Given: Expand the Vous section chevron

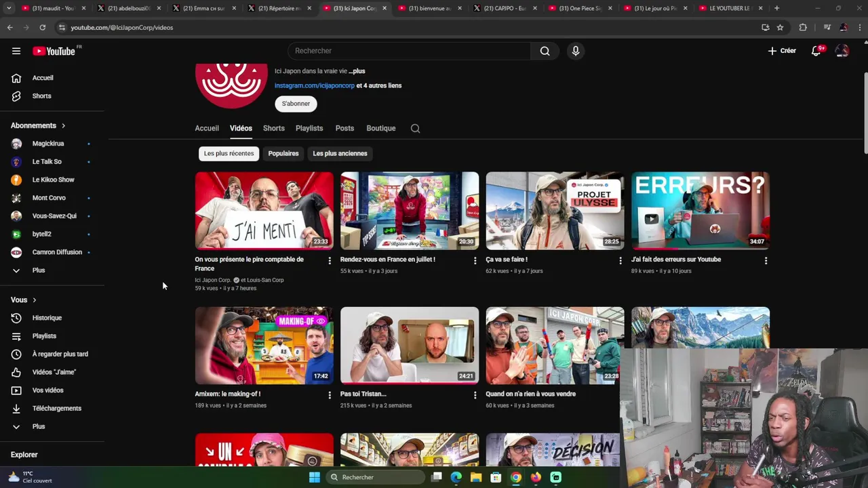Looking at the screenshot, I should point(35,300).
